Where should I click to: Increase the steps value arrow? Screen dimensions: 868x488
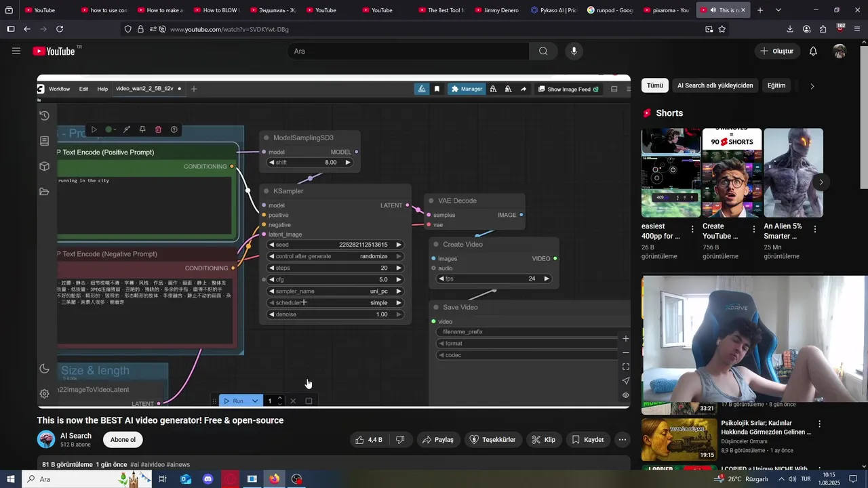point(399,268)
